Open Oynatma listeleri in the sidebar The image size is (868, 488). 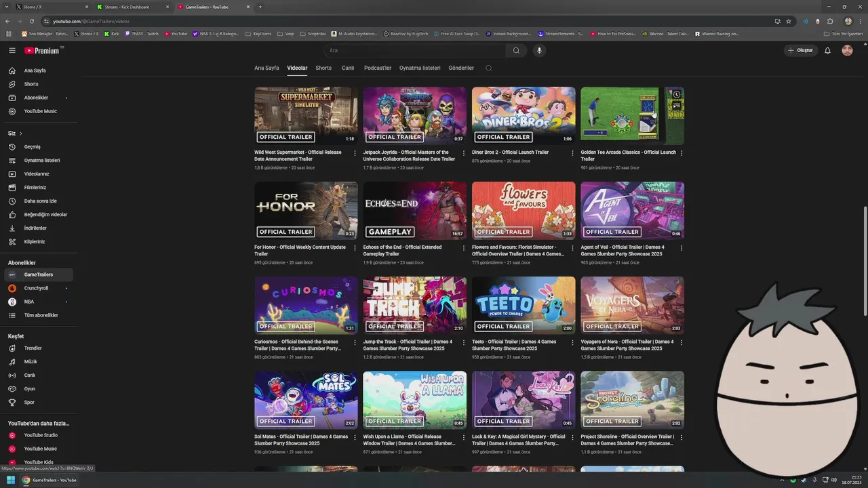coord(39,161)
